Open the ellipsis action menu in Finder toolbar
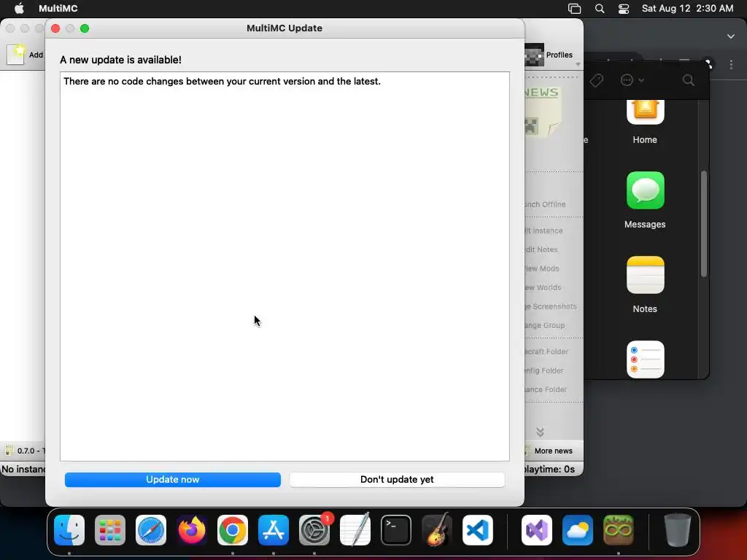This screenshot has height=560, width=747. pyautogui.click(x=632, y=80)
